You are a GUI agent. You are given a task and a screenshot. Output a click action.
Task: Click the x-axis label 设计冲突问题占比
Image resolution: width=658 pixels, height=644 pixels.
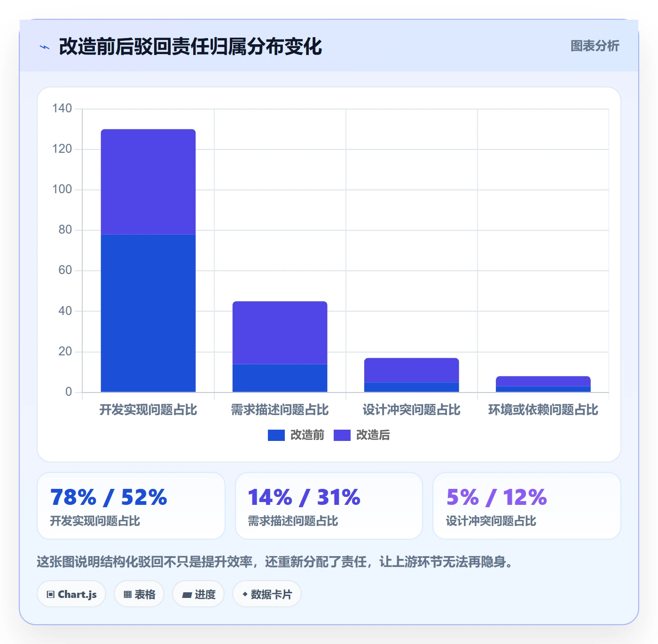(x=411, y=410)
